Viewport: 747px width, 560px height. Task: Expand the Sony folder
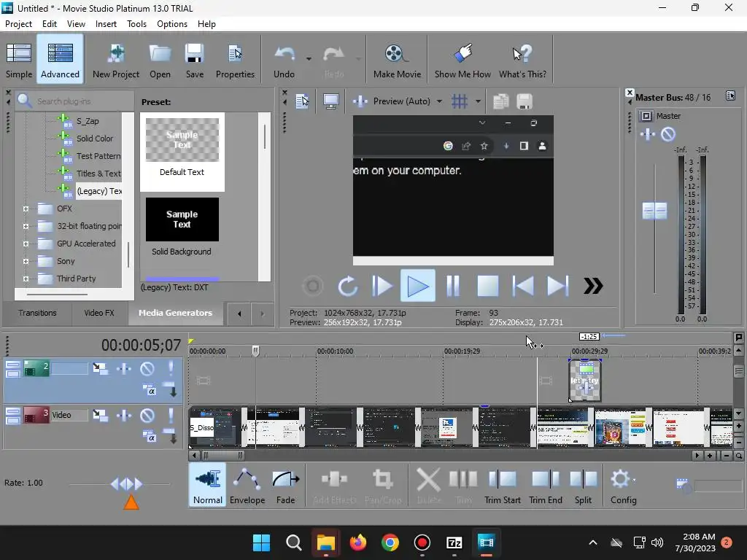[26, 262]
